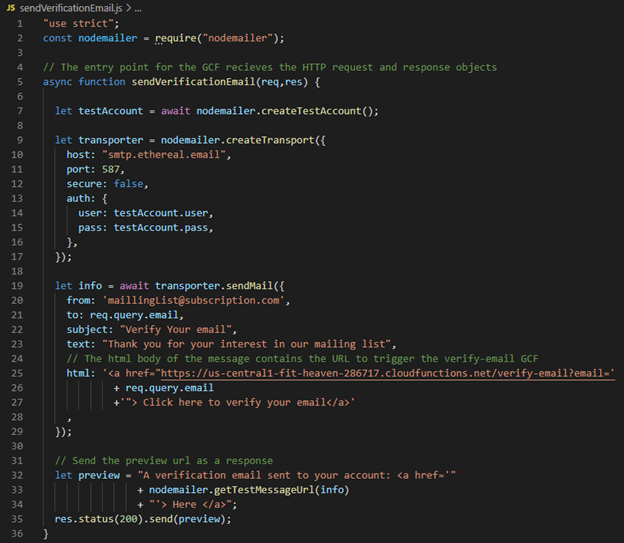Screen dimensions: 624x543
Task: Click the "Here </a>" string on line 34
Action: (x=190, y=504)
